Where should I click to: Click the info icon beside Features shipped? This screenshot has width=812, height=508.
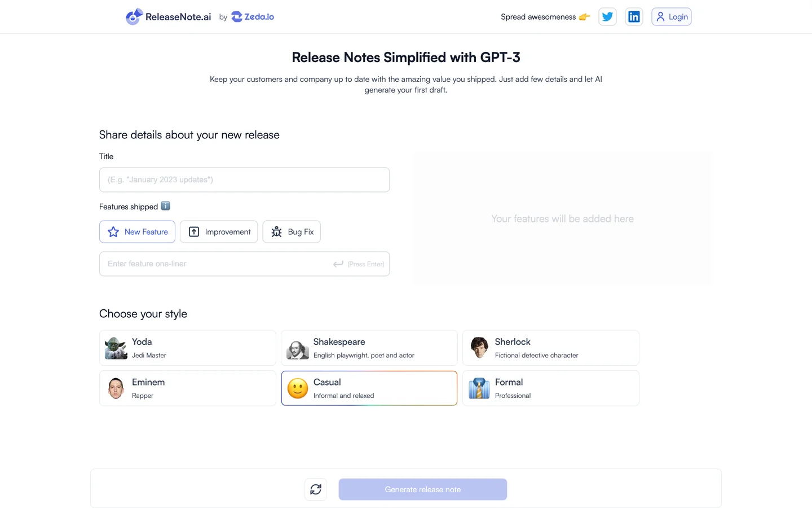(x=165, y=206)
